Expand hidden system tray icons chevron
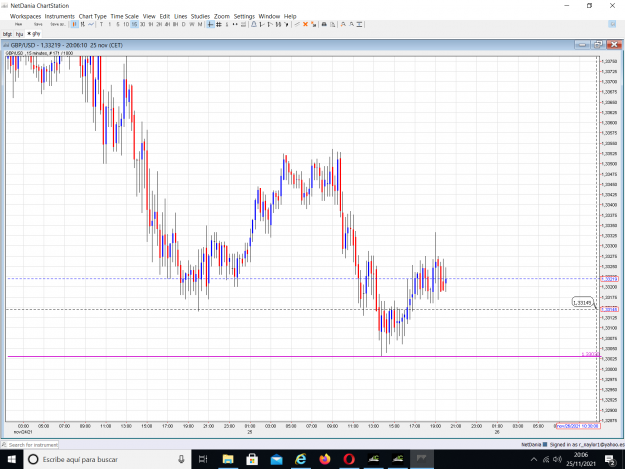This screenshot has width=625, height=469. tap(534, 459)
